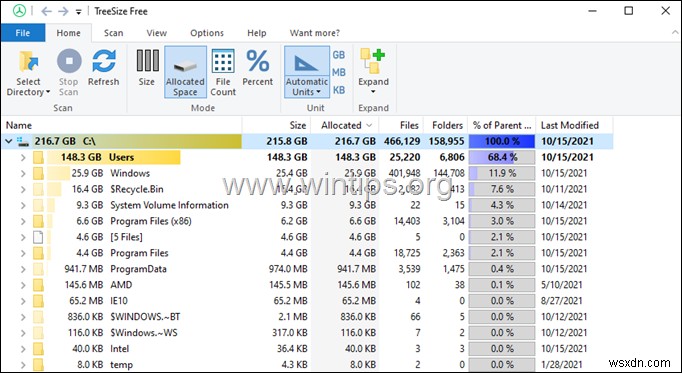Expand the ProgramData folder
The height and width of the screenshot is (373, 682).
(x=23, y=269)
